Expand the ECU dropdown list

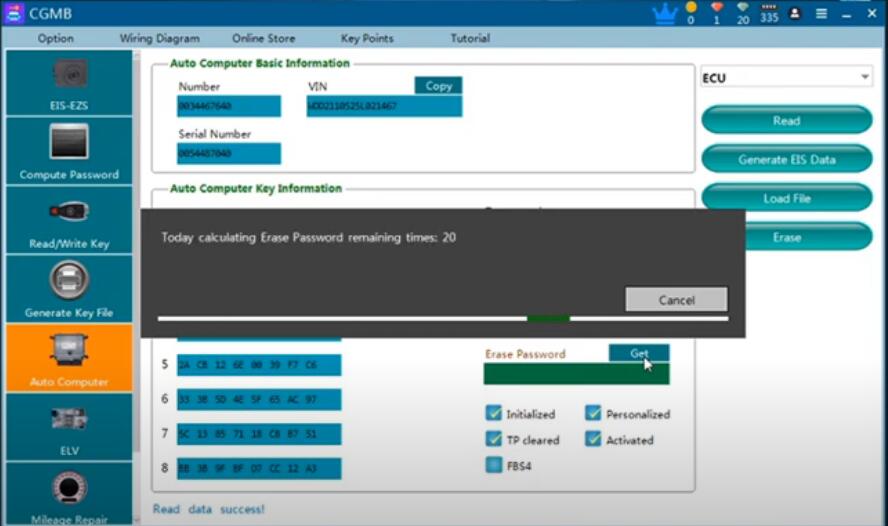(864, 78)
